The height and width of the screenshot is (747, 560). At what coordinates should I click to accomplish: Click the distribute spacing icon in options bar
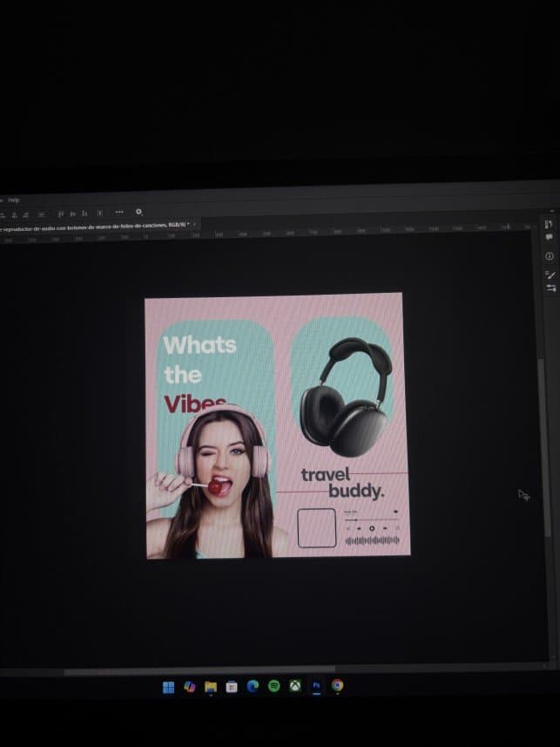(100, 213)
